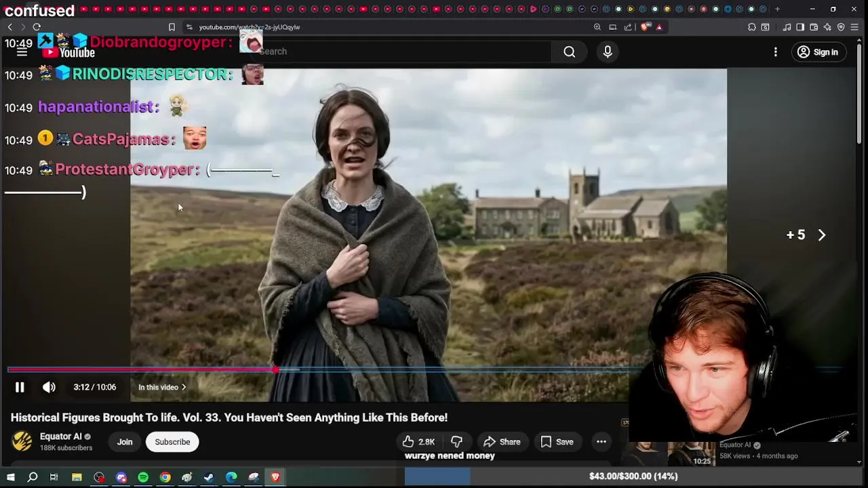
Task: Open YouTube settings three-dot menu
Action: 776,52
